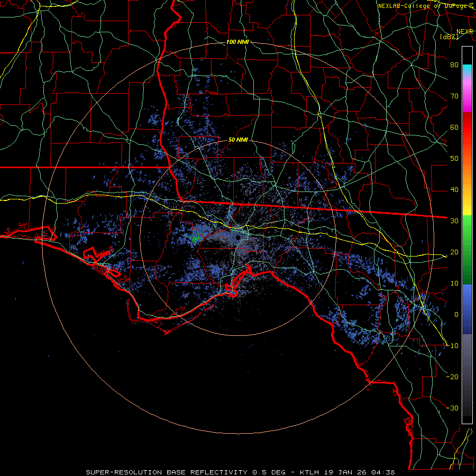Click the NEXLAB-College of DuPage credit text
This screenshot has width=476, height=476.
[x=426, y=6]
